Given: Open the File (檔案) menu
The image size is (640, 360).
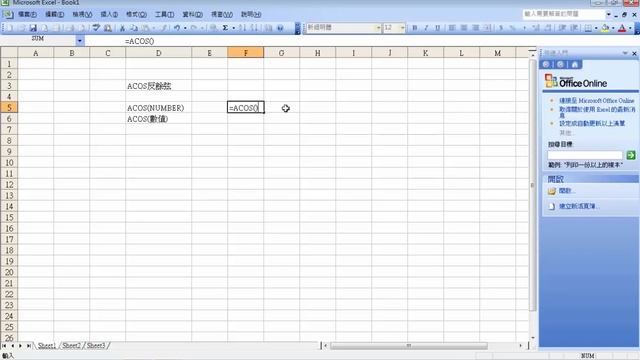Looking at the screenshot, I should (27, 14).
